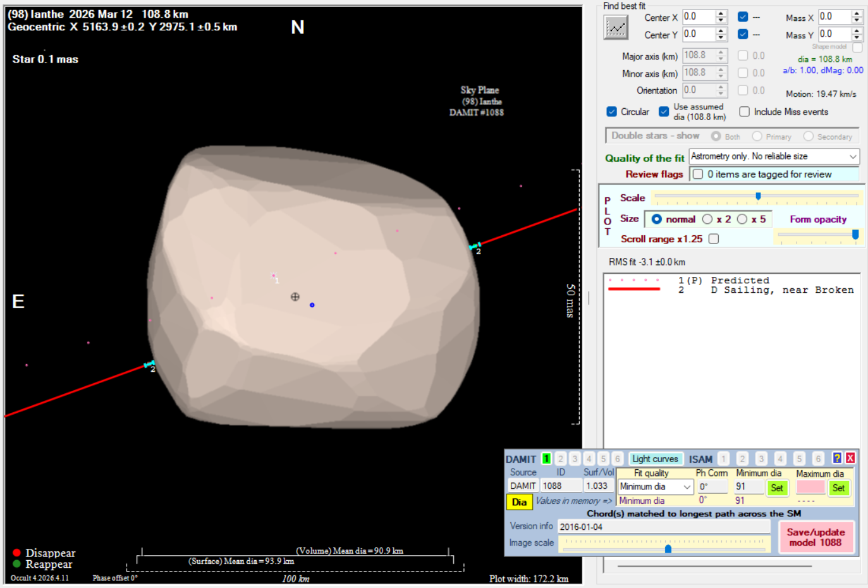Viewport: 868px width, 588px height.
Task: Click the Set button for Maximum dia
Action: point(838,487)
